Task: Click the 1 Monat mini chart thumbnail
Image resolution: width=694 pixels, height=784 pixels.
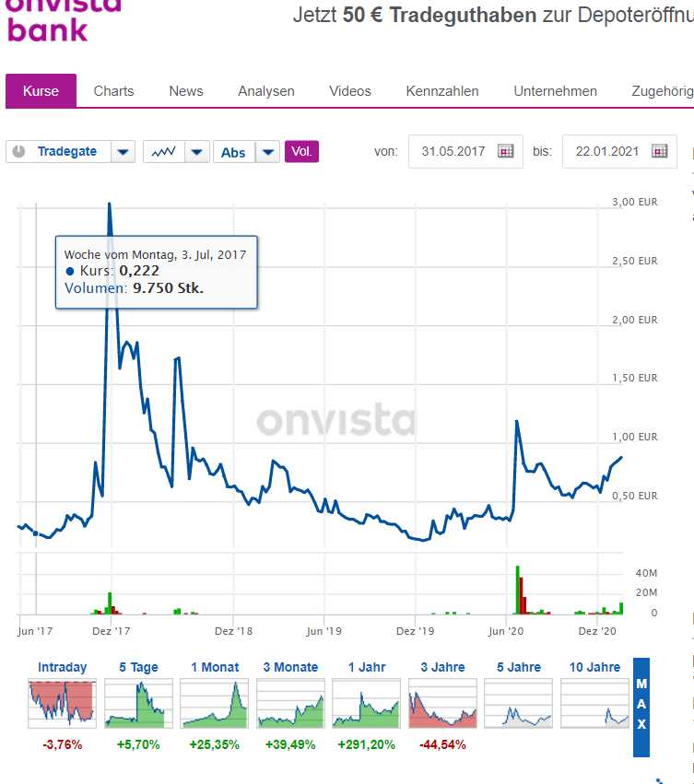Action: pos(215,703)
